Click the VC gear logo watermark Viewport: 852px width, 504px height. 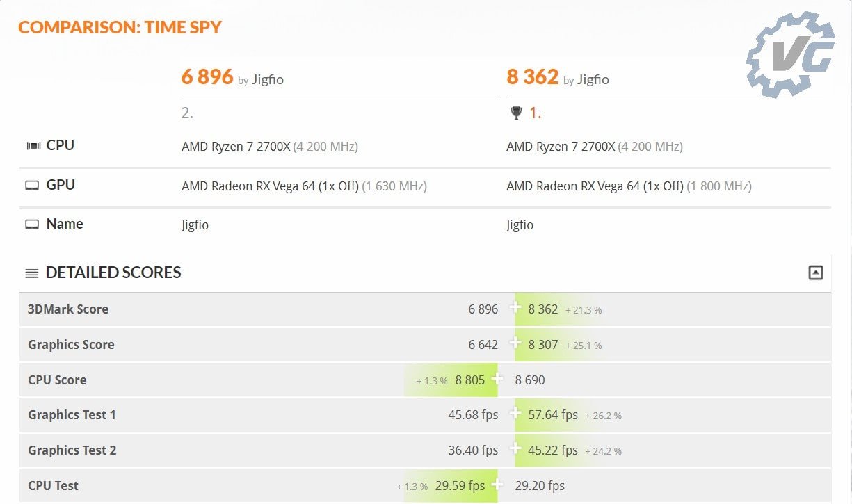point(791,54)
